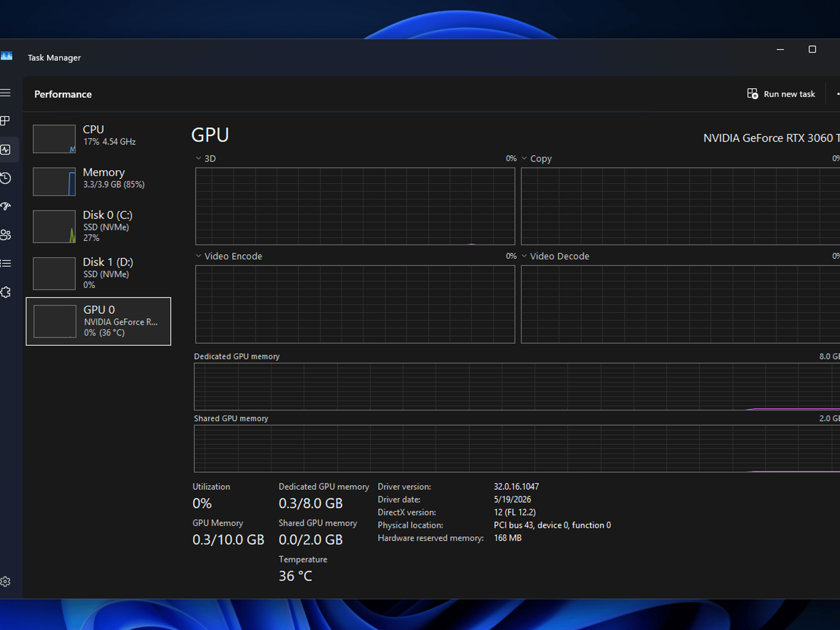Click the Video Decode usage graph
This screenshot has height=630, width=840.
click(680, 304)
